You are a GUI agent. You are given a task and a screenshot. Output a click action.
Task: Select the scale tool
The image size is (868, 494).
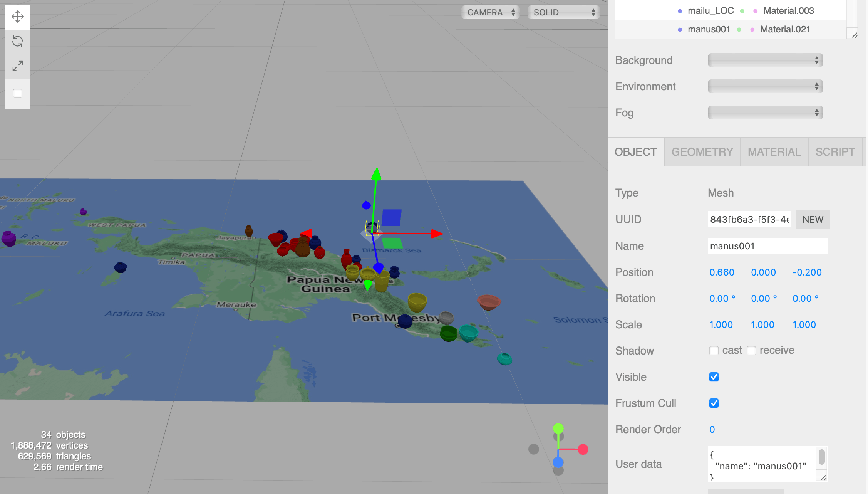[x=18, y=66]
